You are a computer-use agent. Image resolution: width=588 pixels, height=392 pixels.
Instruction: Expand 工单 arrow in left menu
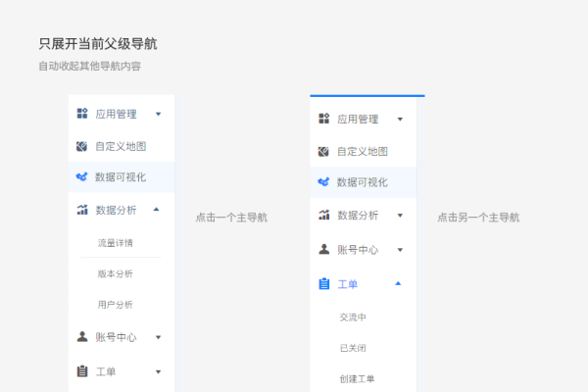(158, 371)
